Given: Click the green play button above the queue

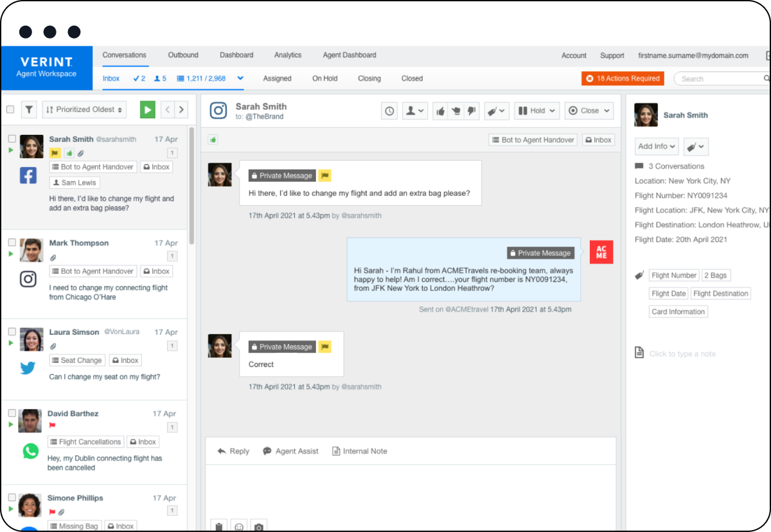Looking at the screenshot, I should 147,109.
